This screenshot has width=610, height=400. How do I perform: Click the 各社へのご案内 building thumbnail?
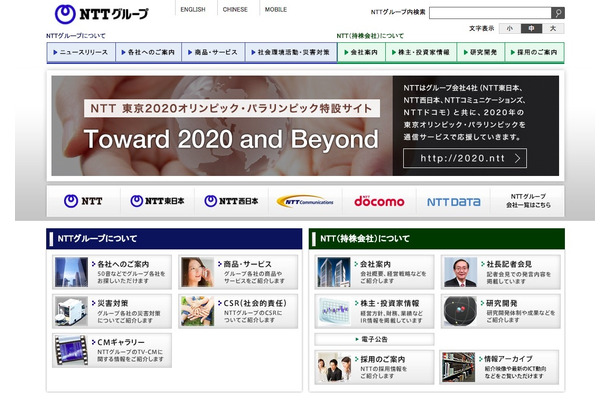[x=71, y=272]
